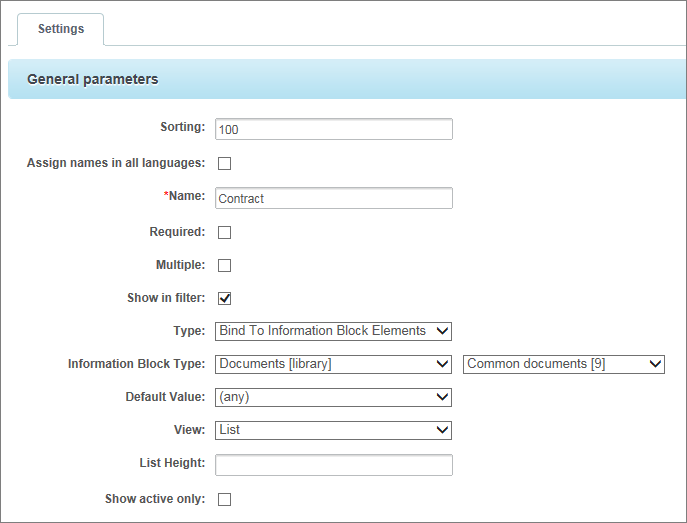This screenshot has width=687, height=523.
Task: Open the Documents [library] block type dropdown
Action: (x=333, y=364)
